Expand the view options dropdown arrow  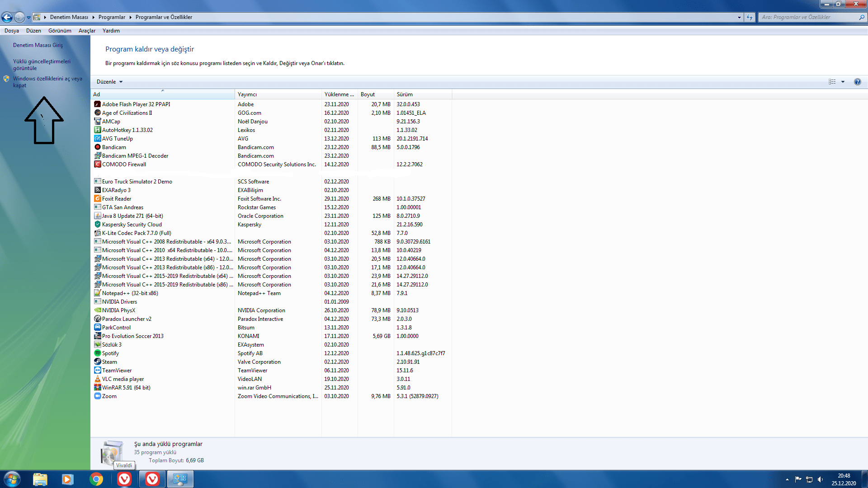(x=843, y=82)
